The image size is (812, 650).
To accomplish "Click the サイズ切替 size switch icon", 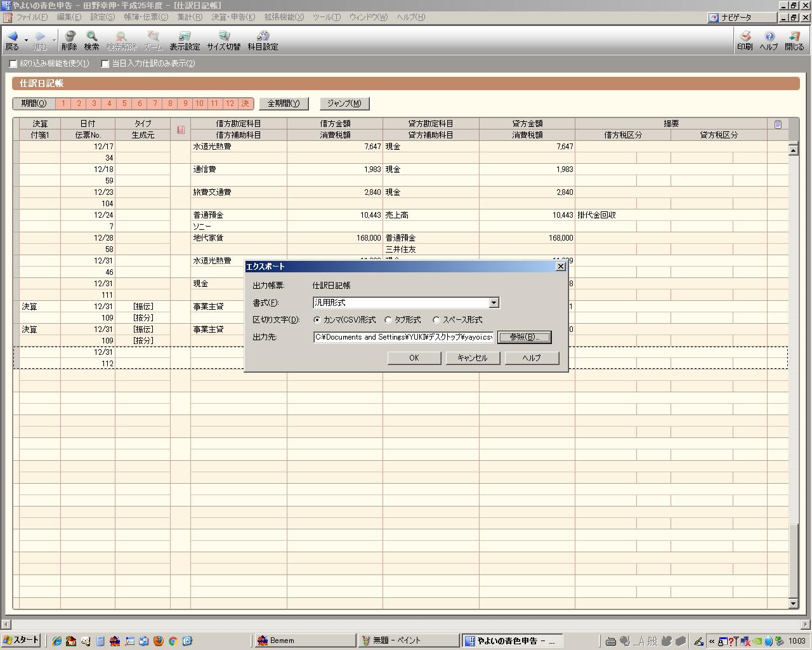I will click(x=224, y=41).
